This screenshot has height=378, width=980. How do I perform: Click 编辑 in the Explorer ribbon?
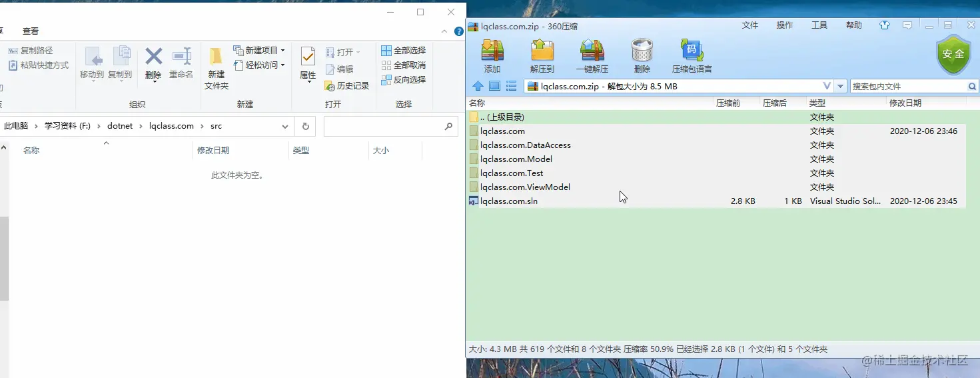(x=340, y=69)
